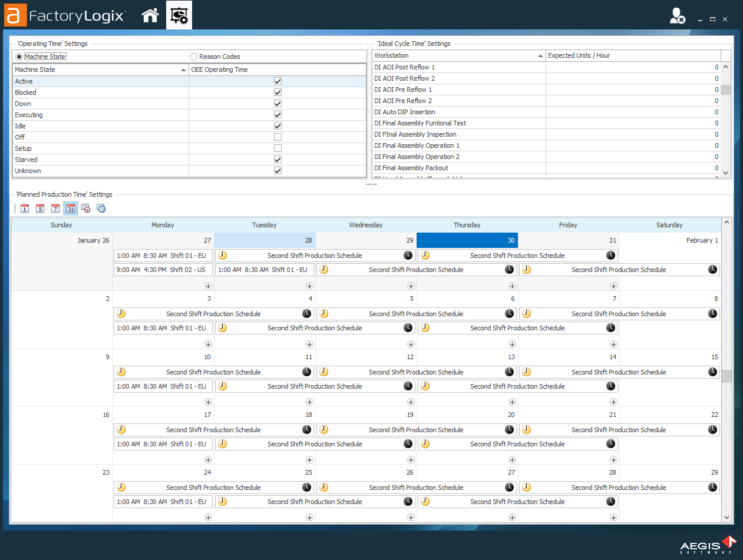
Task: Switch calendar to work week view icon
Action: point(40,208)
